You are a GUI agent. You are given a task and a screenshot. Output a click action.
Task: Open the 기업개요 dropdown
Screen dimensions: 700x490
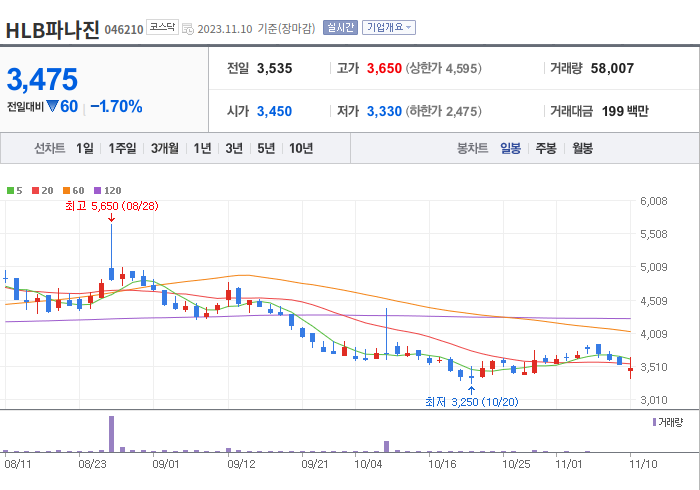389,28
